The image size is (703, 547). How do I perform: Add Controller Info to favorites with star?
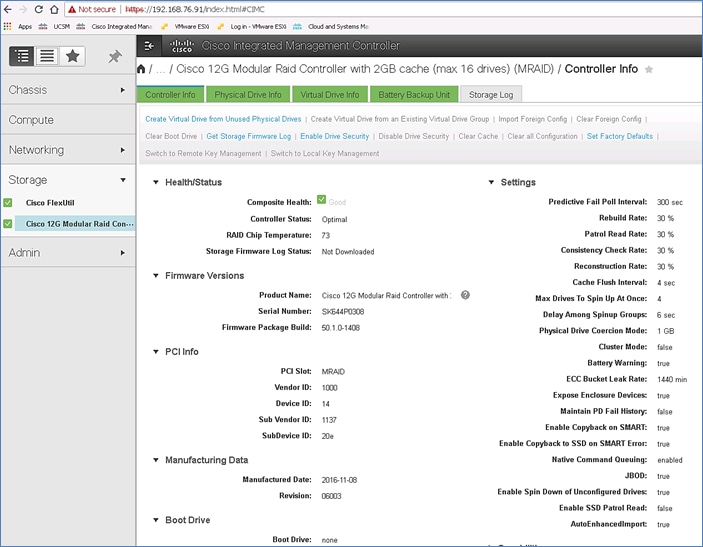point(649,69)
